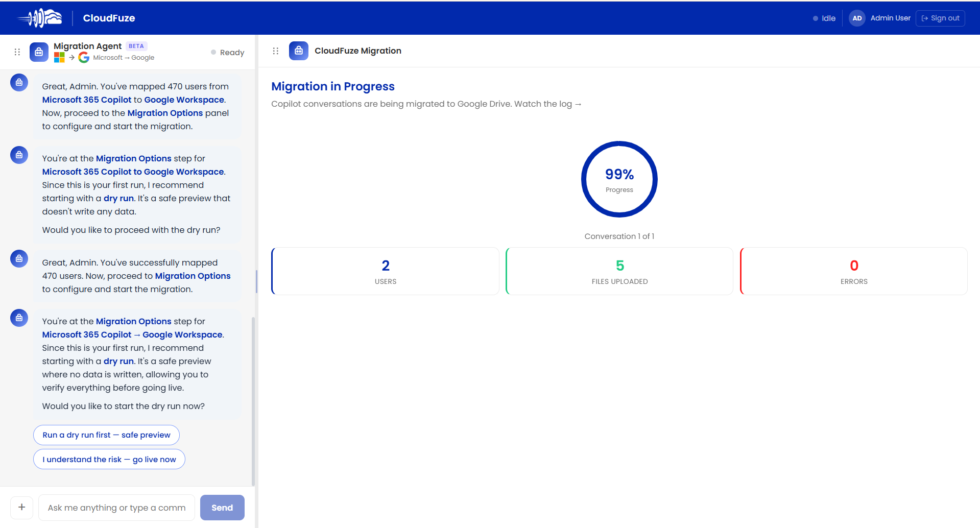Click the Migration Agent bot avatar icon
Image resolution: width=980 pixels, height=528 pixels.
pos(39,52)
